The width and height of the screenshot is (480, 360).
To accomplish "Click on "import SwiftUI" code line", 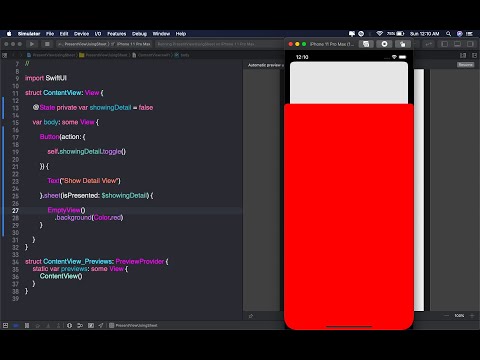I will tap(46, 78).
